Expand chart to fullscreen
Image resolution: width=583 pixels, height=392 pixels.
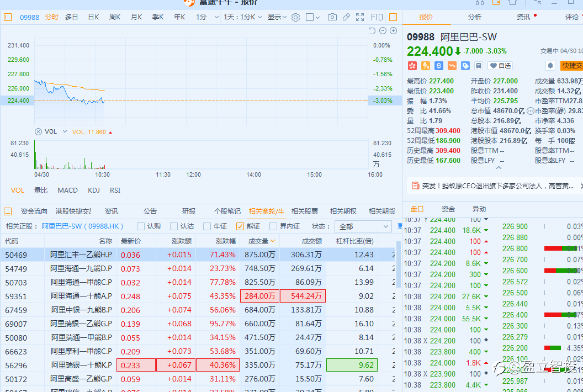click(x=360, y=17)
